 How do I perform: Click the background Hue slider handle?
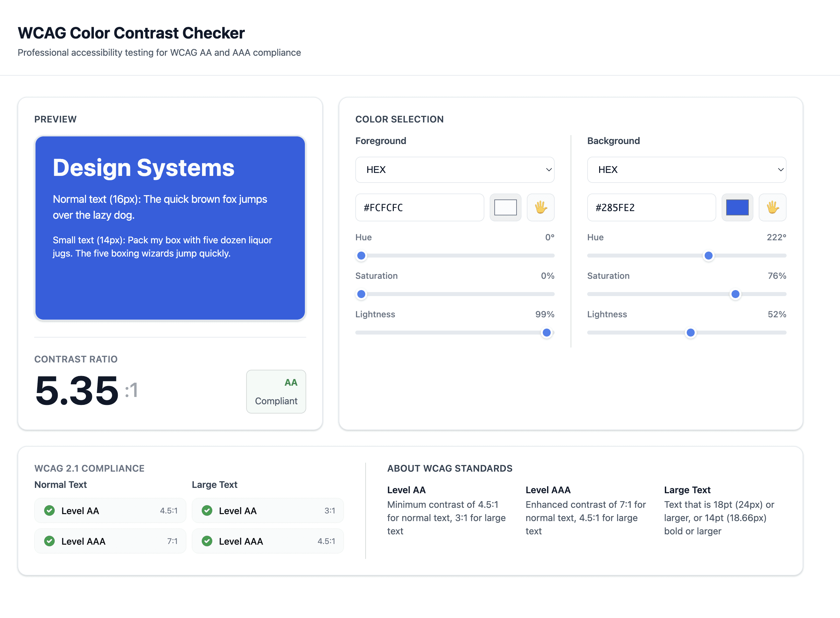point(708,256)
